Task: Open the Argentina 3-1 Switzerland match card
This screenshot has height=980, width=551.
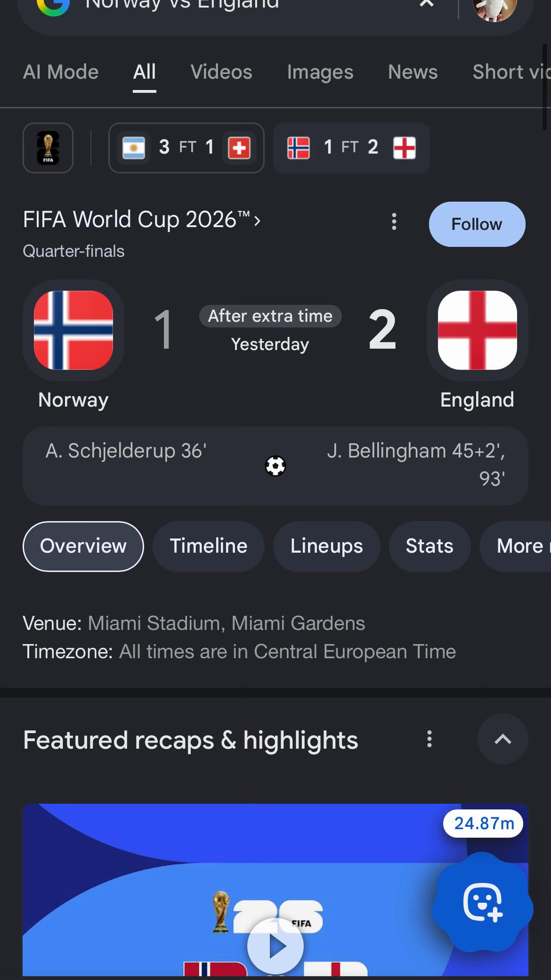Action: click(186, 148)
